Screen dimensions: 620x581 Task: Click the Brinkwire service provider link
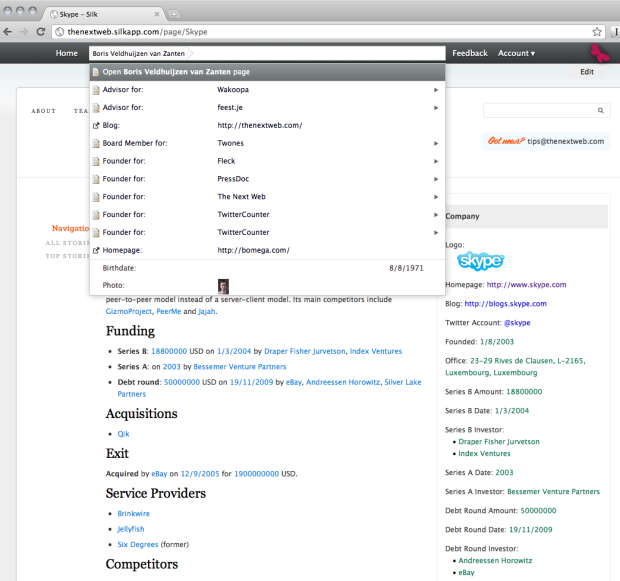pyautogui.click(x=134, y=513)
